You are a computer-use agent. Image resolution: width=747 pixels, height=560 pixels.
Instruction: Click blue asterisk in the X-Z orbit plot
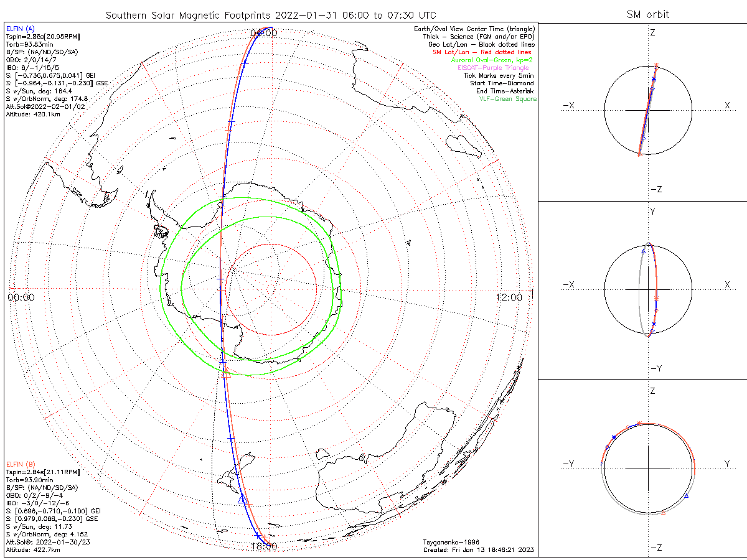tap(654, 78)
